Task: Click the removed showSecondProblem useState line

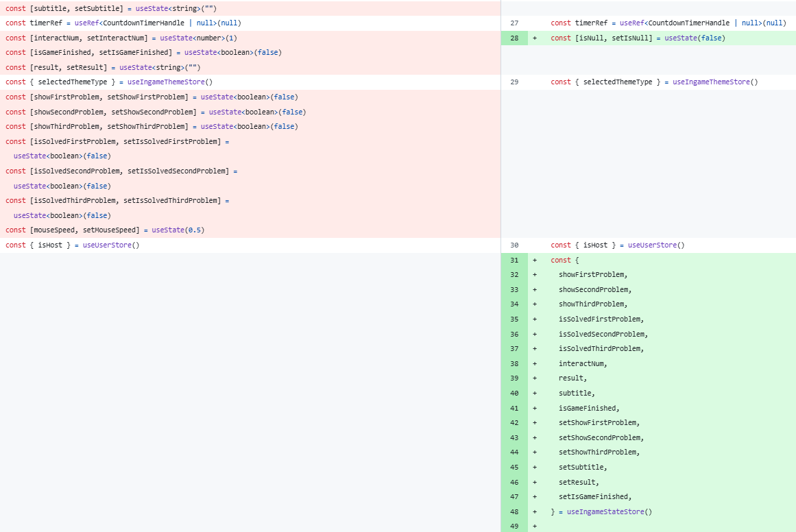Action: (156, 112)
